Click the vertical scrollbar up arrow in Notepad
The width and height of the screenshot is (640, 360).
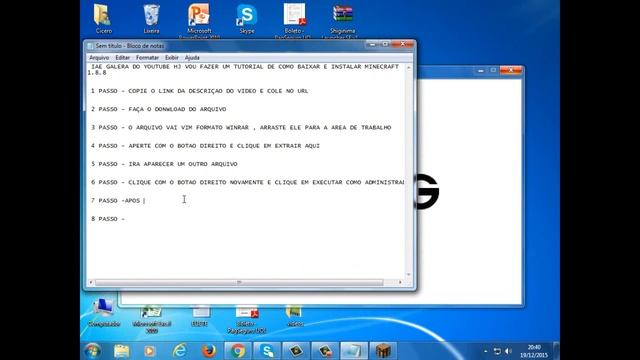[x=409, y=67]
